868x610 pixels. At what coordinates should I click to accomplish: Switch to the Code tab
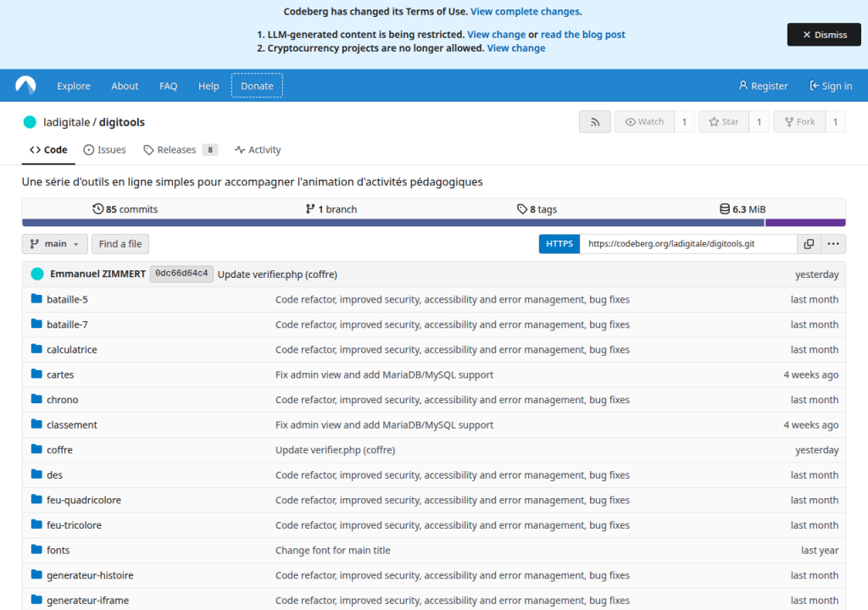(x=48, y=149)
